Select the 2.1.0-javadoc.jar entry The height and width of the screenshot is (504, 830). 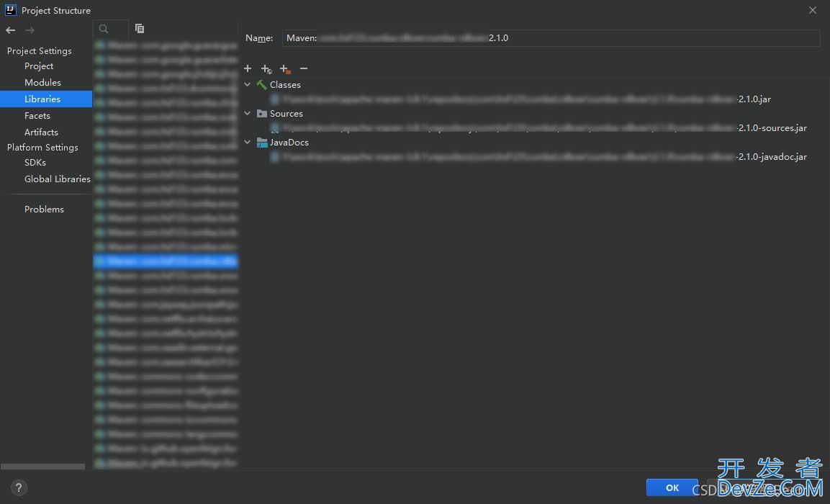click(538, 157)
